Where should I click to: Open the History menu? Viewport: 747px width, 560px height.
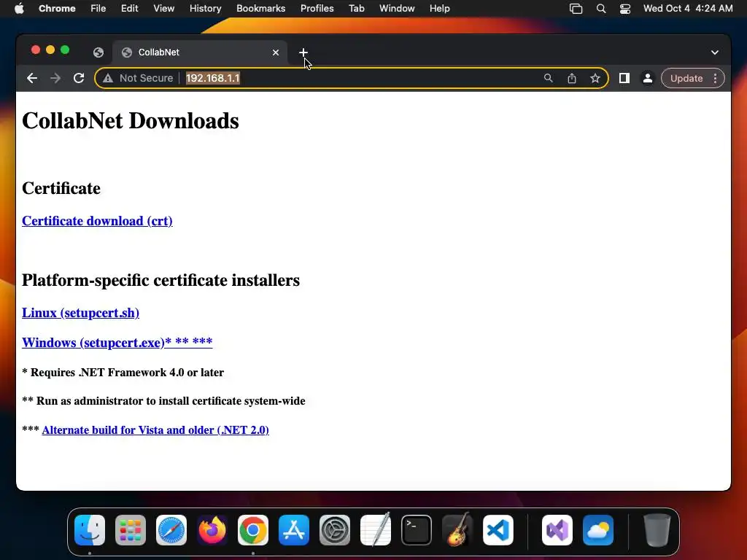(205, 9)
